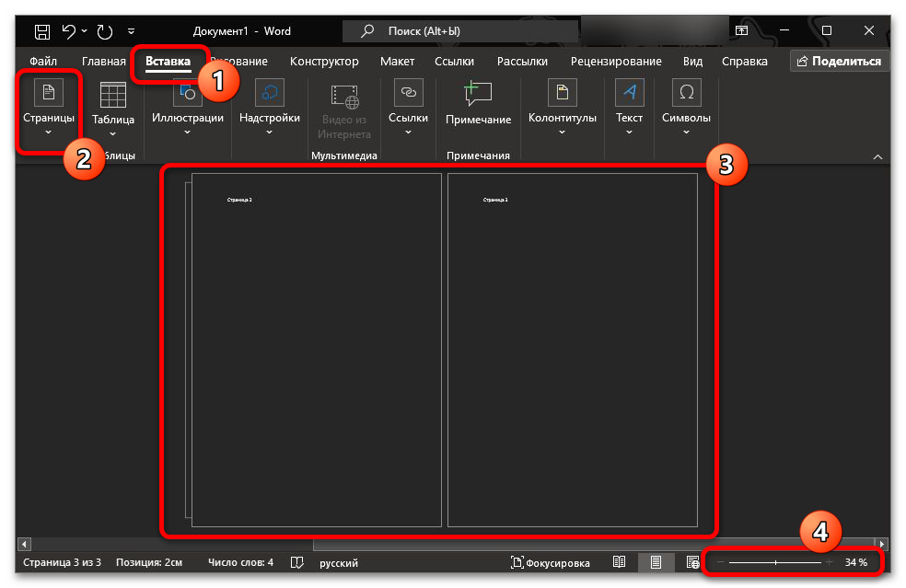
Task: Click the 34 % zoom level
Action: (x=855, y=562)
